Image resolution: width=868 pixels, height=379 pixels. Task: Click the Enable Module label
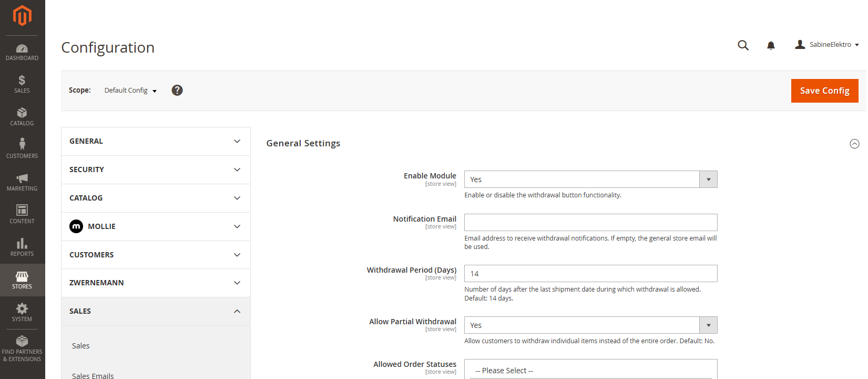430,176
